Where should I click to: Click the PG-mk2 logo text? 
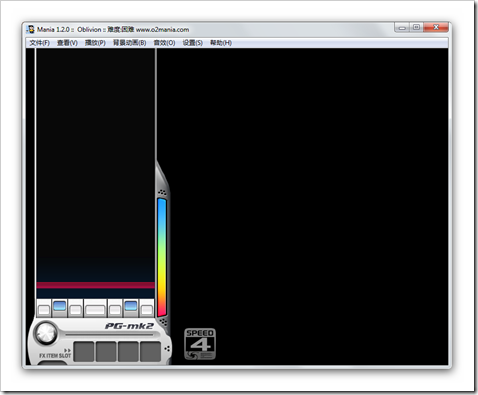[129, 326]
